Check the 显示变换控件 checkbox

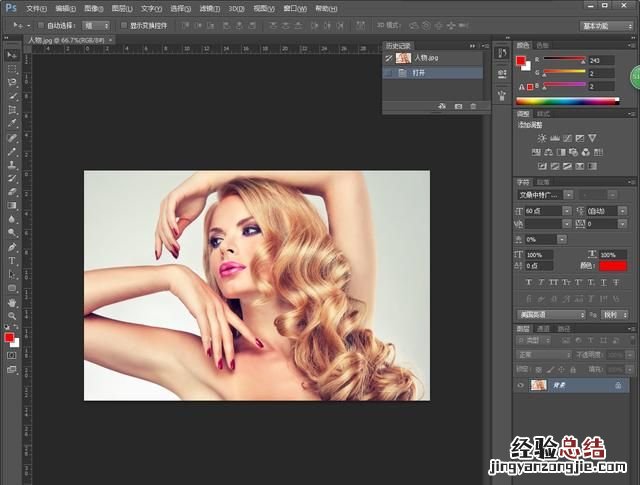pos(122,24)
